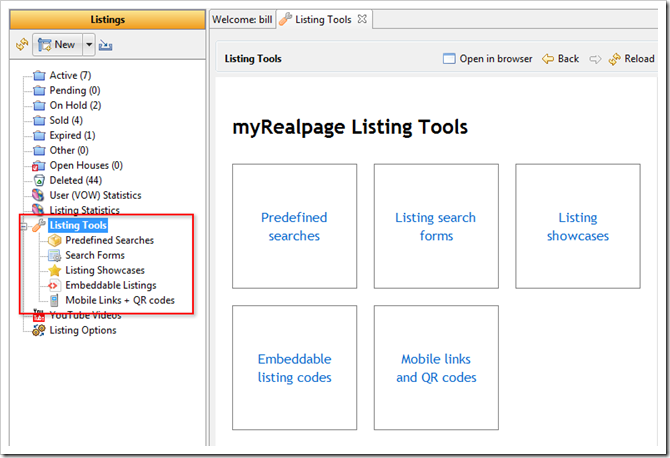Open the Listing search forms tile link
670x458 pixels.
435,226
